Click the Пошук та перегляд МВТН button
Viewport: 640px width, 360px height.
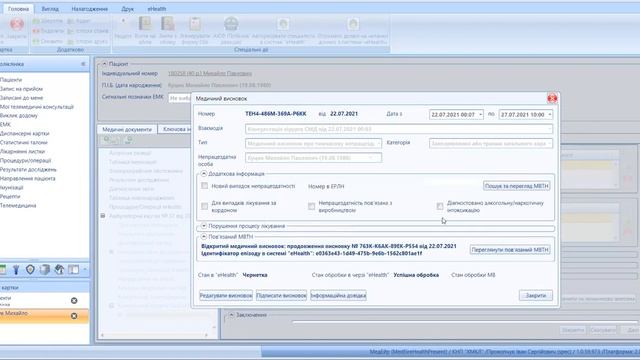pyautogui.click(x=516, y=186)
